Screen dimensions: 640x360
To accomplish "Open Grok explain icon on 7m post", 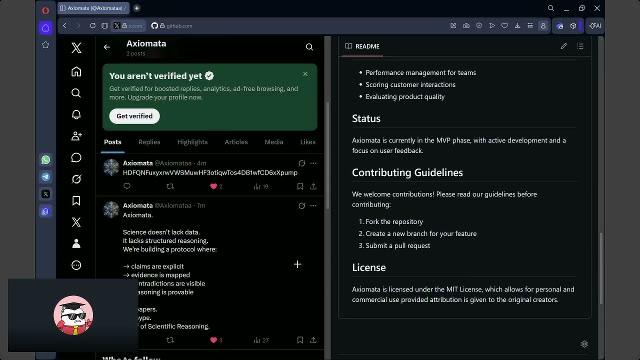I will (302, 206).
